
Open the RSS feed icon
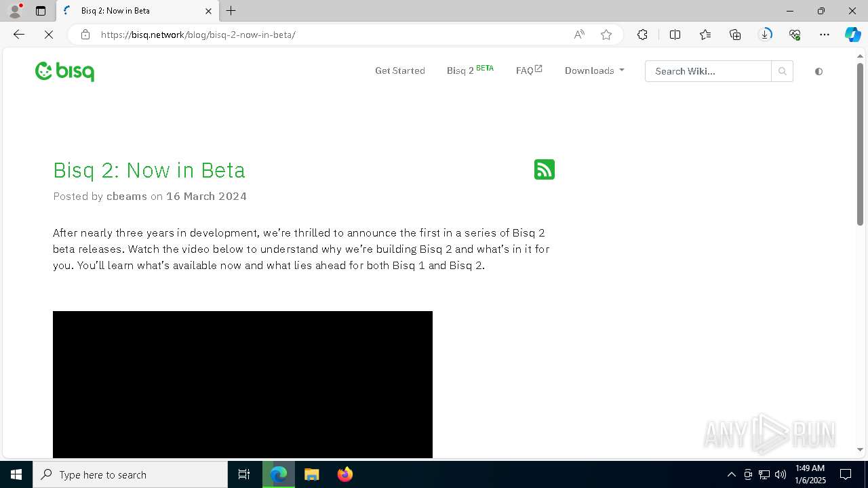click(545, 169)
